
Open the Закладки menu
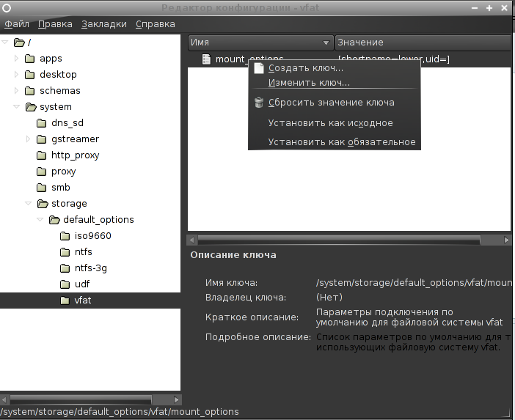(104, 24)
